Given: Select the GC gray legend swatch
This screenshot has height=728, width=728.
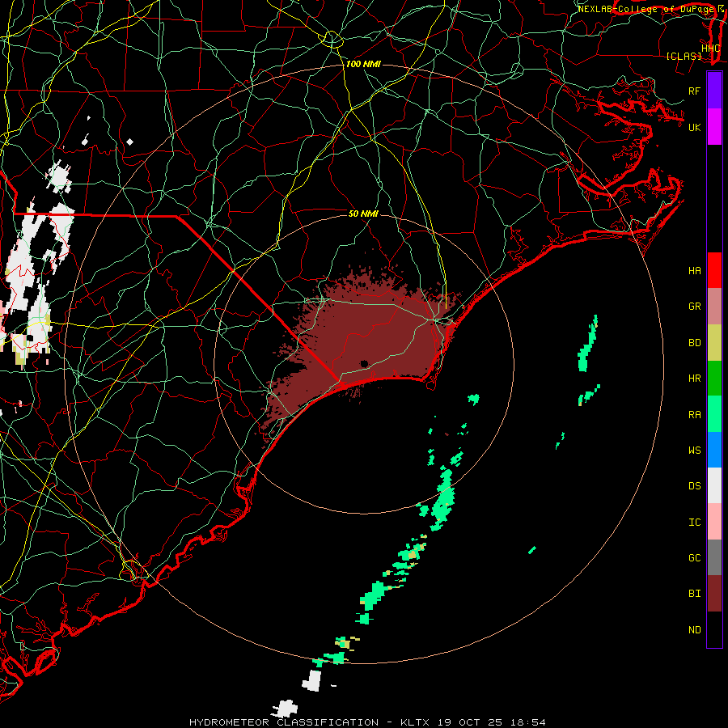Looking at the screenshot, I should pos(714,557).
